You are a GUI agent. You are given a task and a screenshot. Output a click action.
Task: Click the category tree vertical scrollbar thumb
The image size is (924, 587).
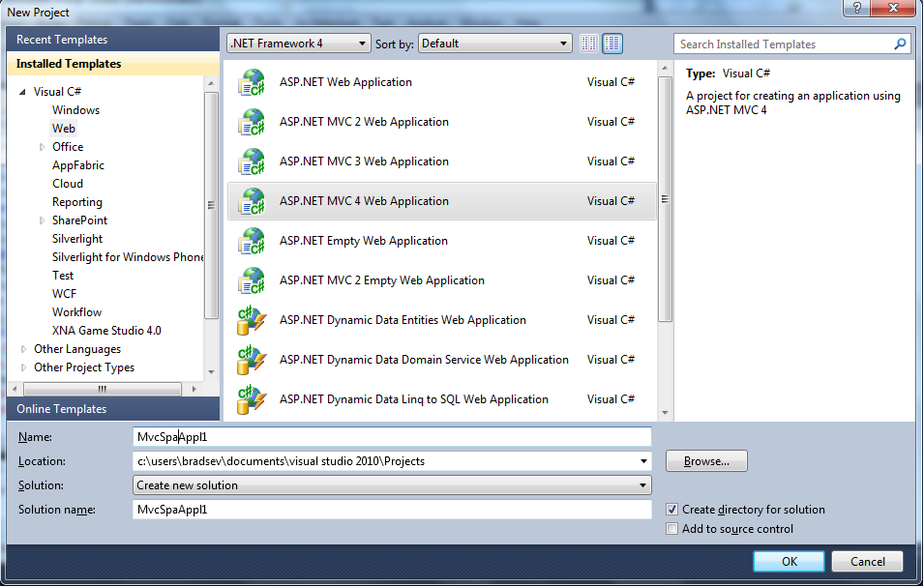point(211,205)
